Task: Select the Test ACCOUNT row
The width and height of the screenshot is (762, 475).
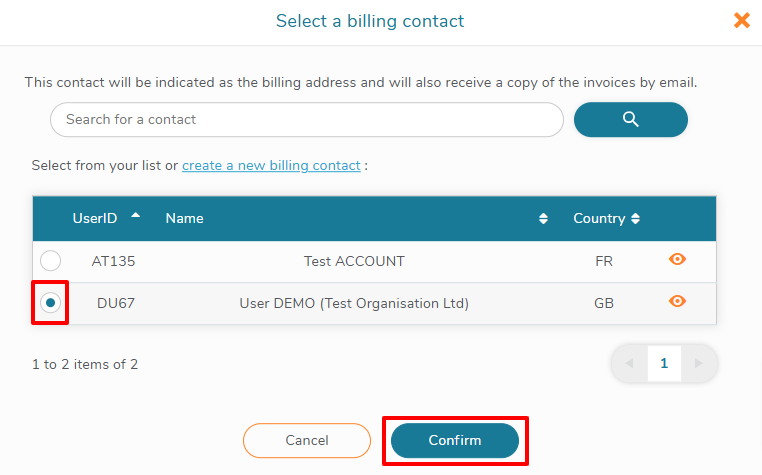Action: tap(354, 261)
